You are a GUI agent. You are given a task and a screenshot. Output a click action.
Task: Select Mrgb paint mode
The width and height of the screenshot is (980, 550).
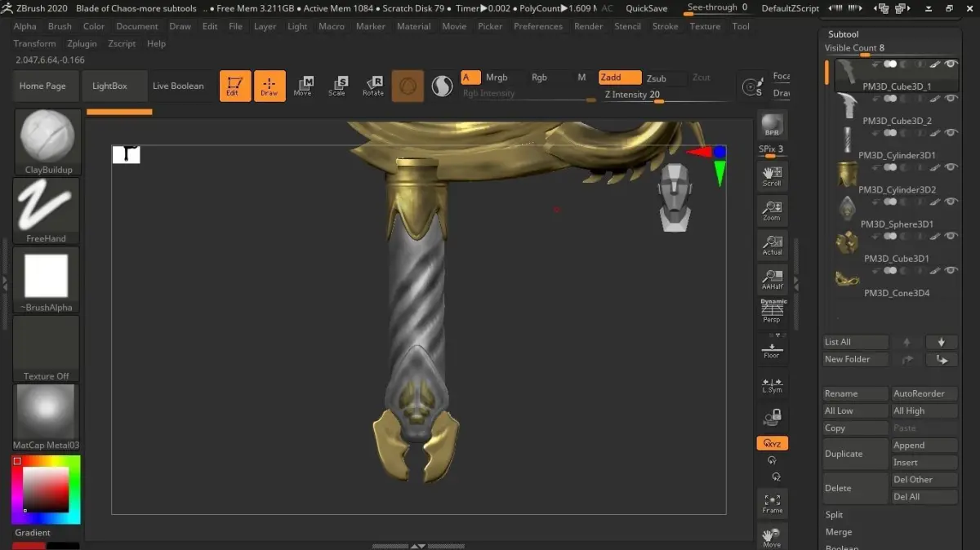pyautogui.click(x=497, y=78)
